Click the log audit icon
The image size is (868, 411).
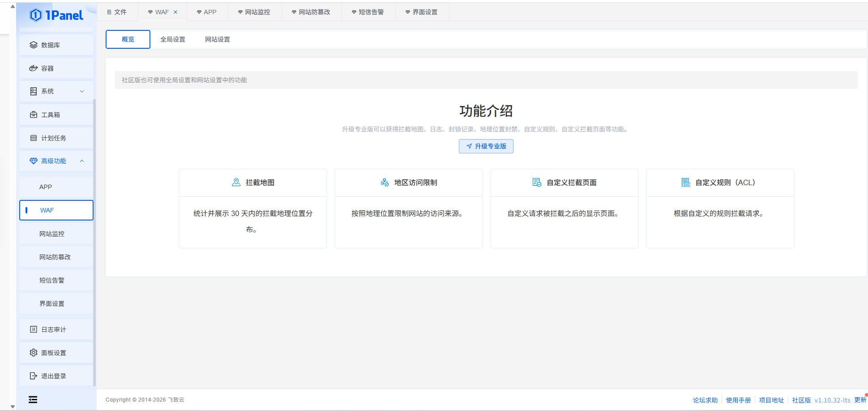coord(34,330)
